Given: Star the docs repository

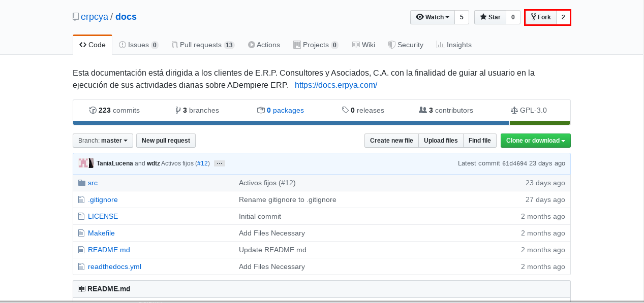Looking at the screenshot, I should pos(490,17).
